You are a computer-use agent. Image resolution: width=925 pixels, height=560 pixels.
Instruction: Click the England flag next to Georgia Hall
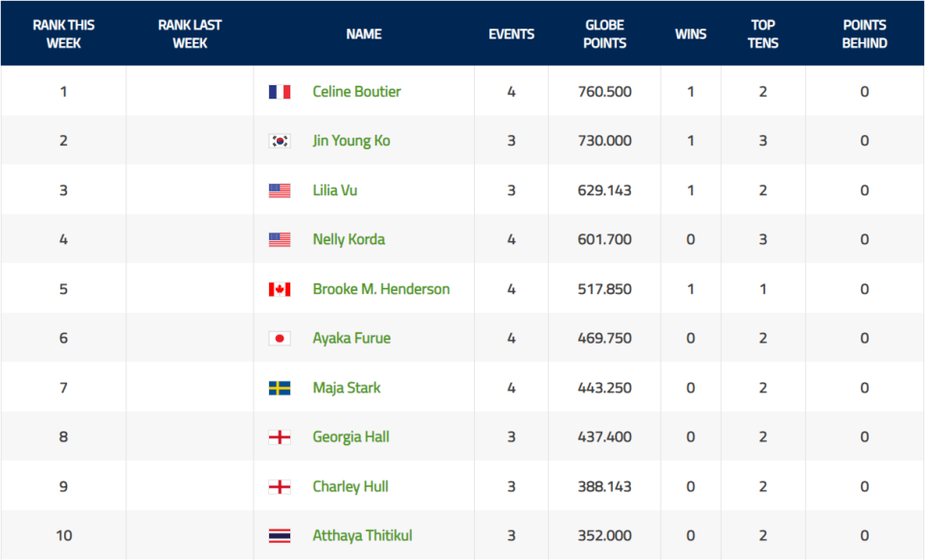(x=280, y=437)
